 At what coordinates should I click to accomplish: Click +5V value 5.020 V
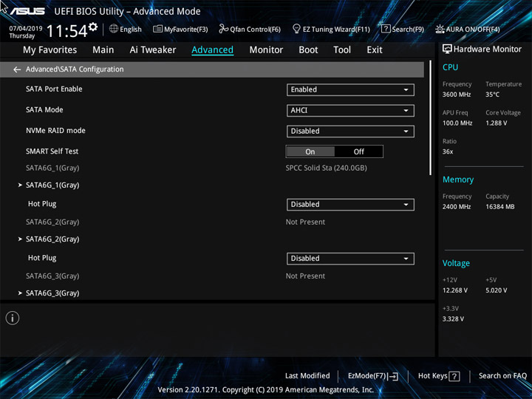(x=496, y=290)
